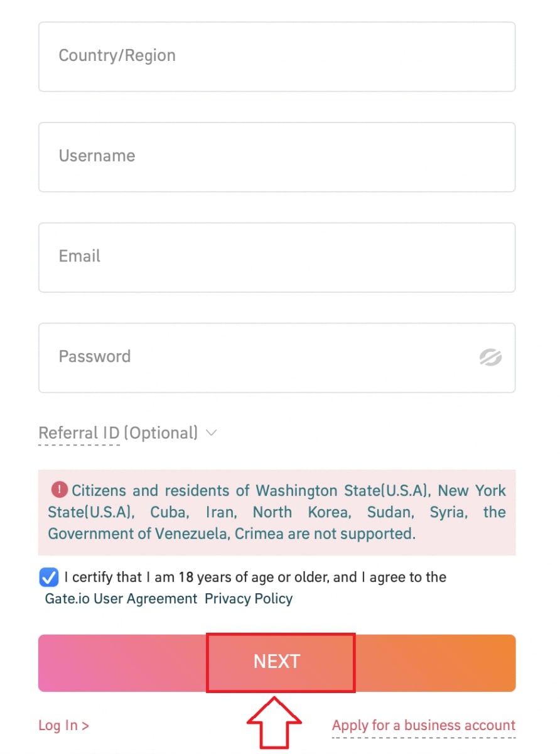View the Privacy Policy link
The height and width of the screenshot is (754, 560).
pyautogui.click(x=249, y=599)
